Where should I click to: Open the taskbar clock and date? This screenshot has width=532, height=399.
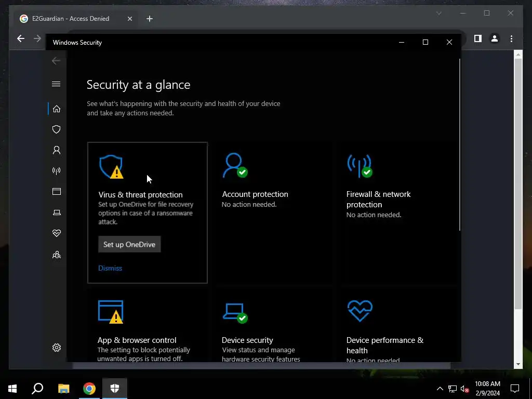pyautogui.click(x=487, y=389)
